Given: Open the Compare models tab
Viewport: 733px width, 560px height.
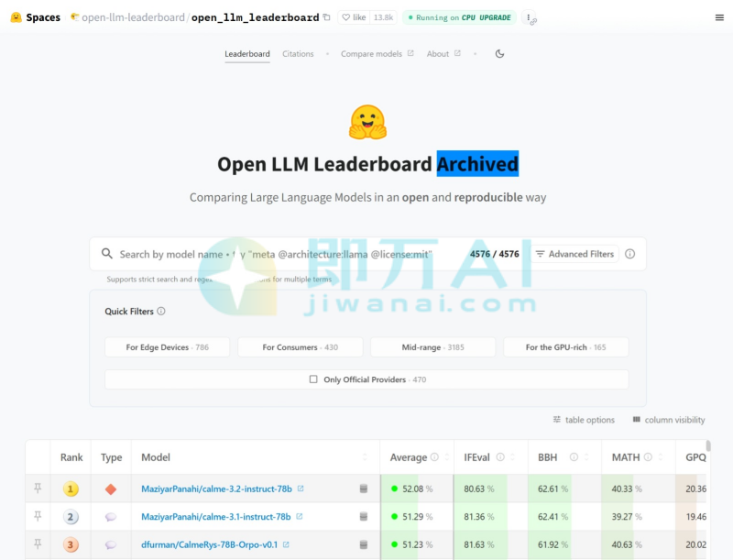Looking at the screenshot, I should click(371, 54).
